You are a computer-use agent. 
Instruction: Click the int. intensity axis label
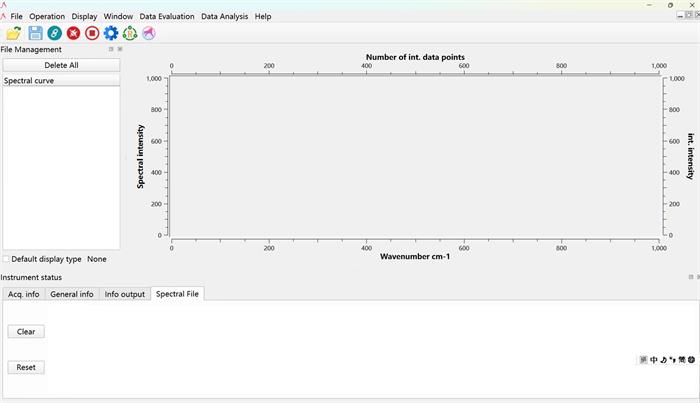[691, 156]
